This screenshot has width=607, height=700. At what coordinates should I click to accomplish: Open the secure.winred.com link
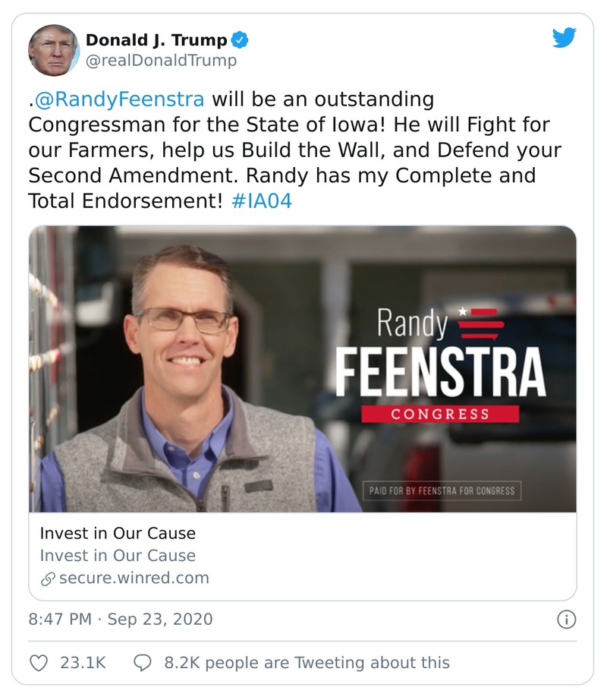tap(134, 578)
